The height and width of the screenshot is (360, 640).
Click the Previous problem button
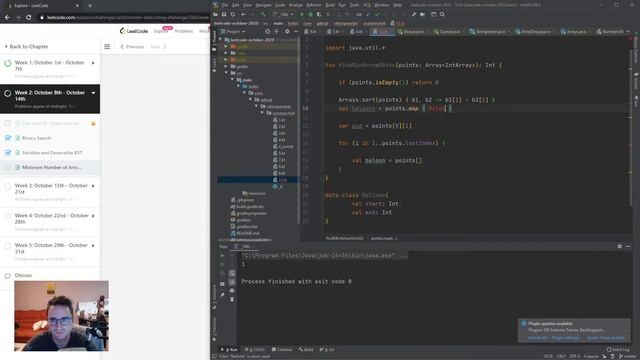tap(132, 47)
